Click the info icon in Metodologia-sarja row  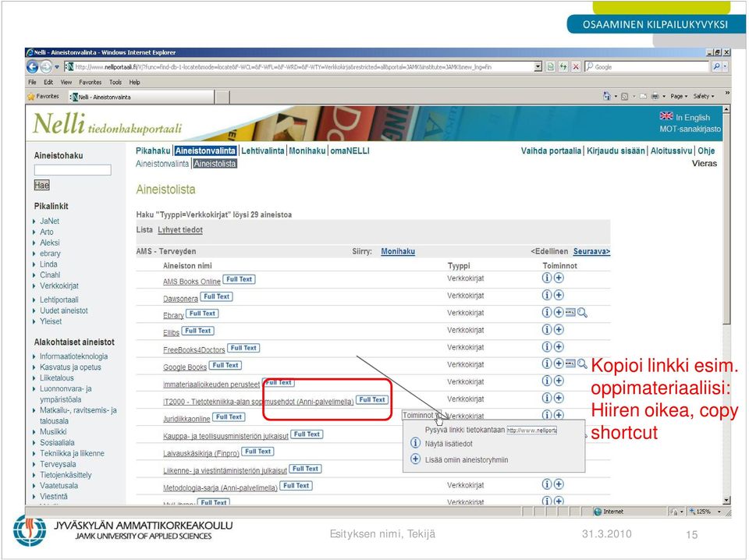click(x=546, y=484)
